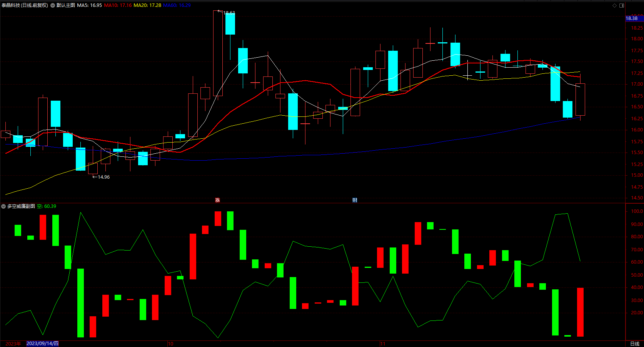Click the blue MA60: 16.29 label
The height and width of the screenshot is (347, 644).
(177, 5)
